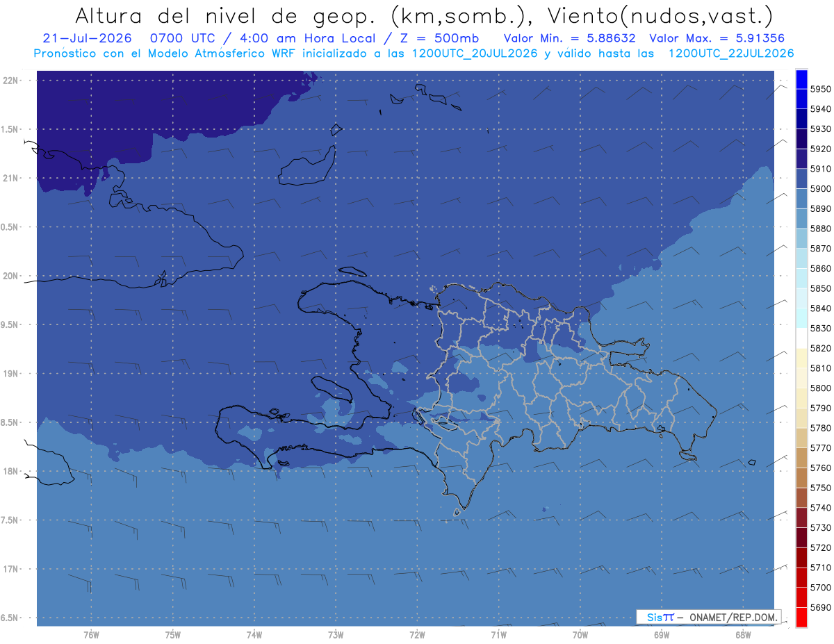Click the '9.5N' latitude label
The width and height of the screenshot is (834, 644).
(x=10, y=324)
